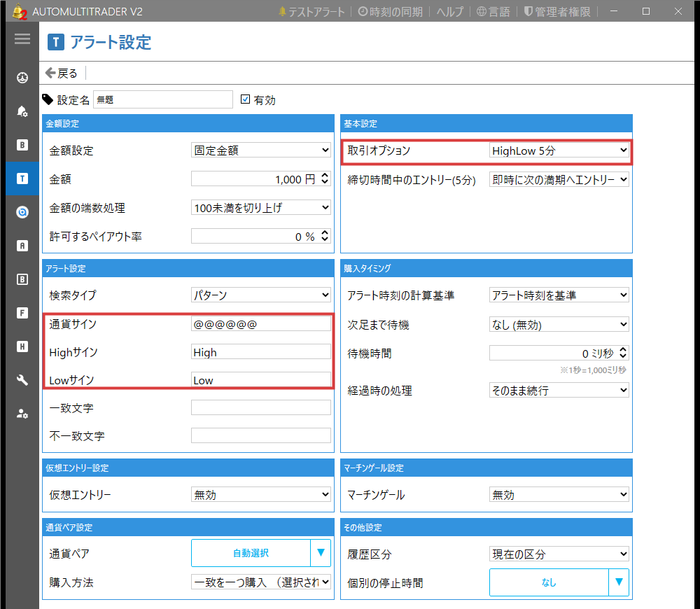
Task: Click 時刻の同期 in the title bar
Action: click(390, 12)
